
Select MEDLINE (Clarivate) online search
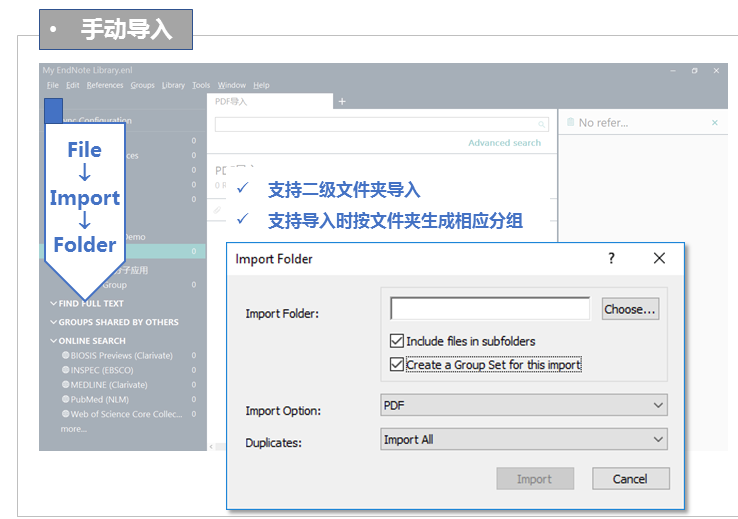point(109,384)
